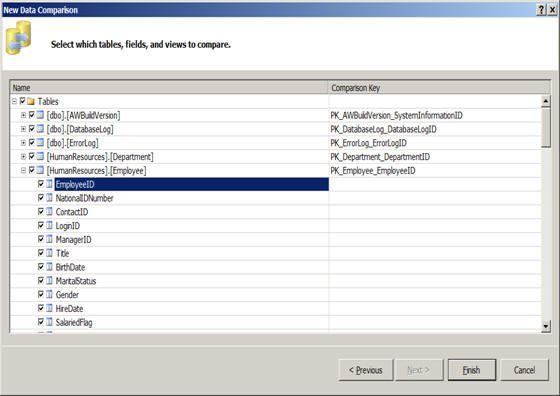Click the MaritalStatus column icon

49,281
